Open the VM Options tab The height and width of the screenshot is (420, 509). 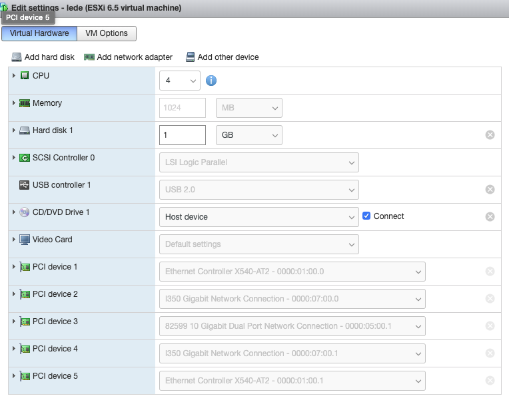click(107, 33)
